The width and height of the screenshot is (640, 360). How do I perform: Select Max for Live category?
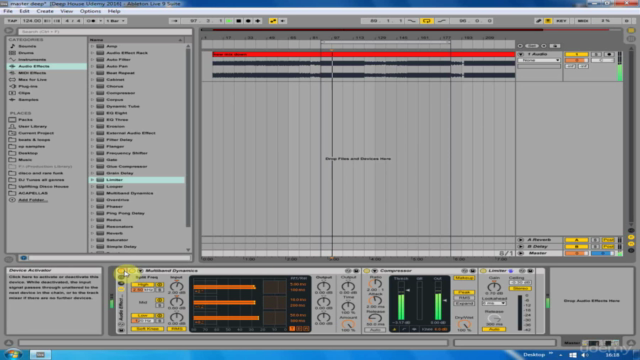[32, 80]
